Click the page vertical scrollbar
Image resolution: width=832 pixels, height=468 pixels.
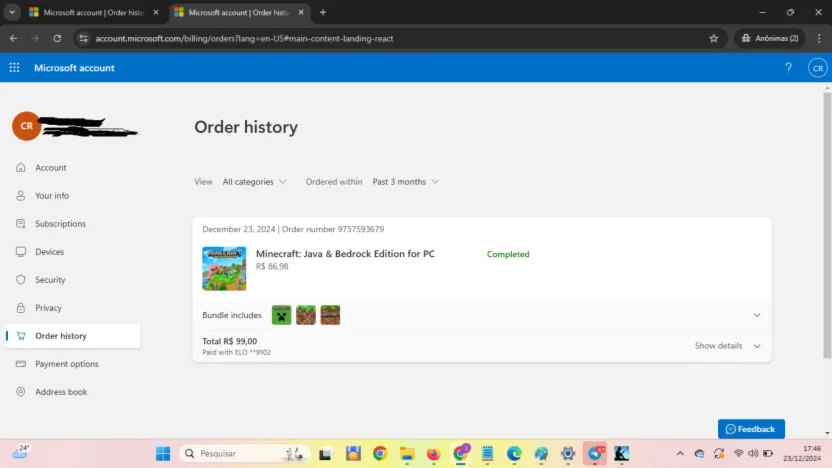click(x=827, y=226)
